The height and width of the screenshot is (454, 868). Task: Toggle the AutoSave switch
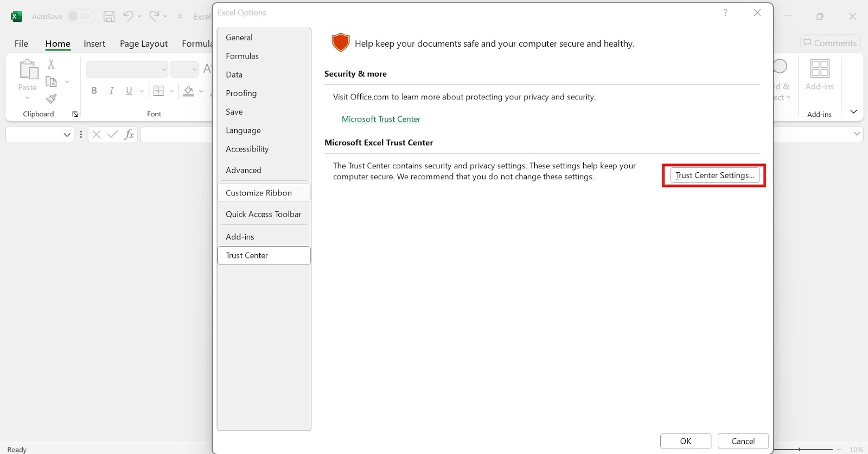80,16
